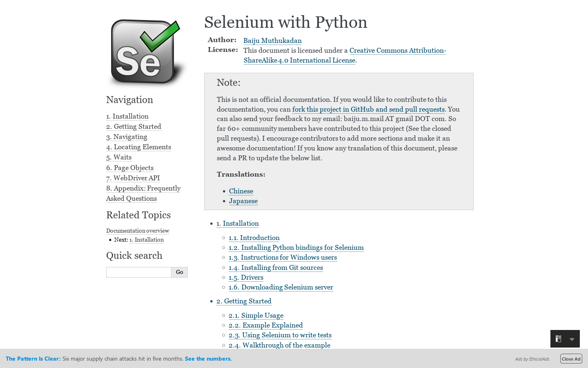Open section 2.2. Example Explained
The image size is (588, 368).
[266, 325]
